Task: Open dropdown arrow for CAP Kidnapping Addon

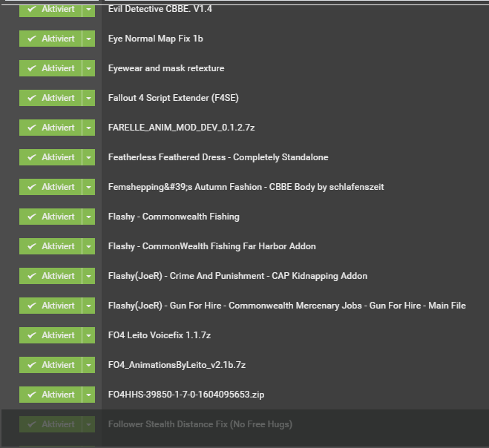Action: (88, 276)
